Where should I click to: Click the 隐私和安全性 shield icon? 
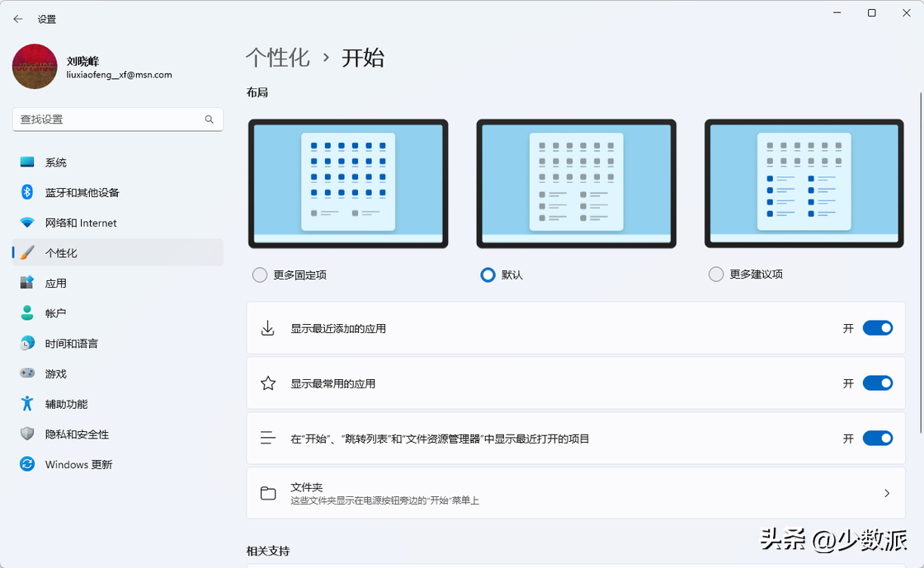coord(27,434)
